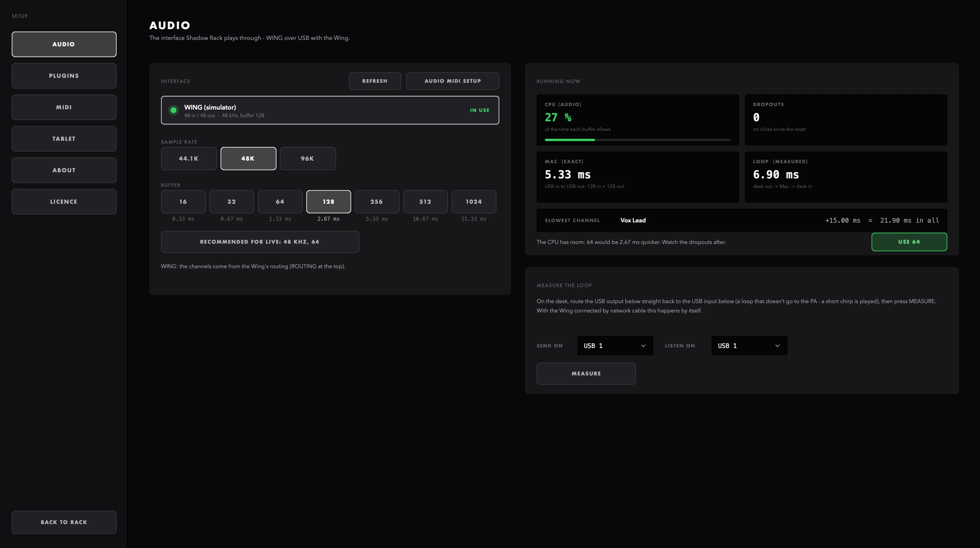
Task: Choose buffer size 128
Action: click(x=329, y=201)
